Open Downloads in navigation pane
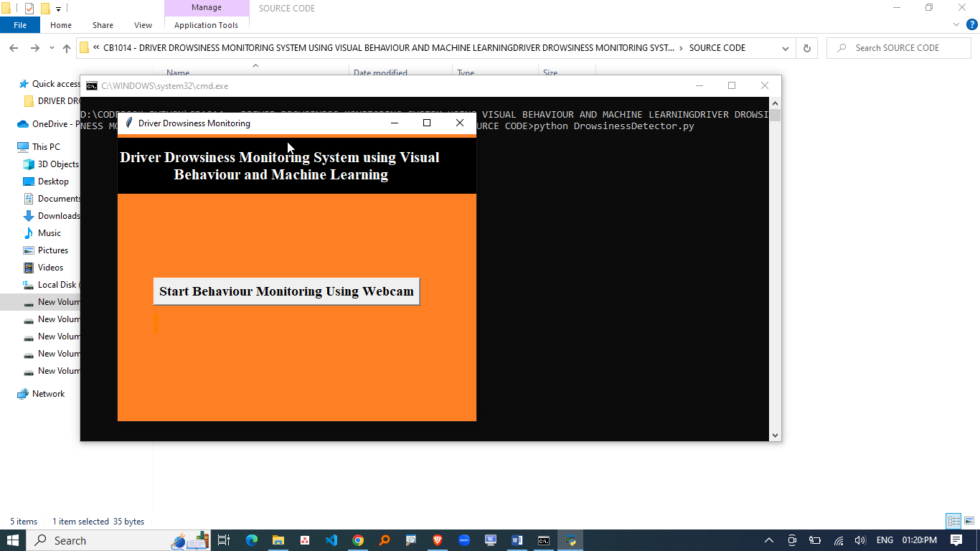This screenshot has width=980, height=551. click(51, 216)
